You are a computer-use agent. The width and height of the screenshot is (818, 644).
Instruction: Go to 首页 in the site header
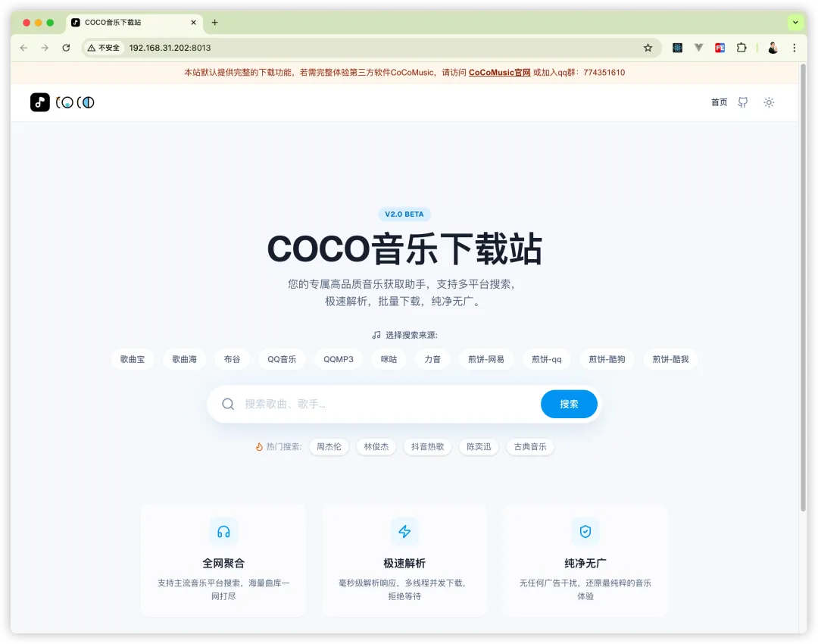click(720, 102)
